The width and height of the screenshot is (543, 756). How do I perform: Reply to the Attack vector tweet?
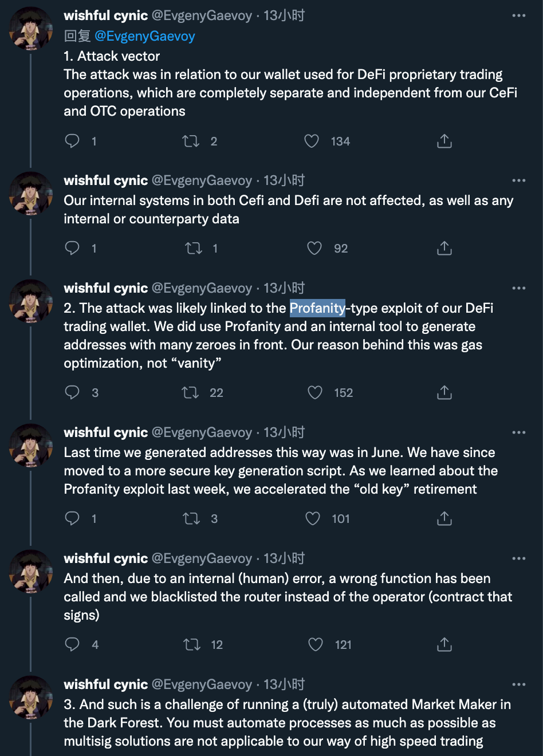pyautogui.click(x=72, y=141)
